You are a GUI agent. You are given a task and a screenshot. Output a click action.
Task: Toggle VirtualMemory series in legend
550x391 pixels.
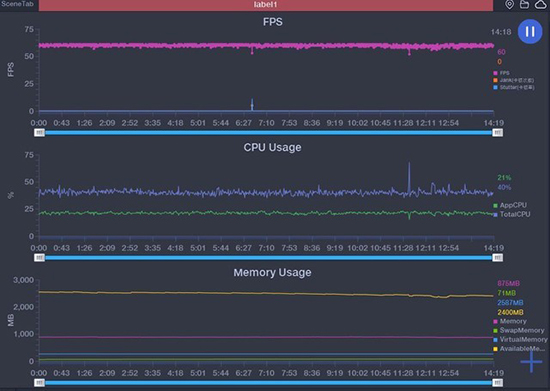tap(520, 339)
